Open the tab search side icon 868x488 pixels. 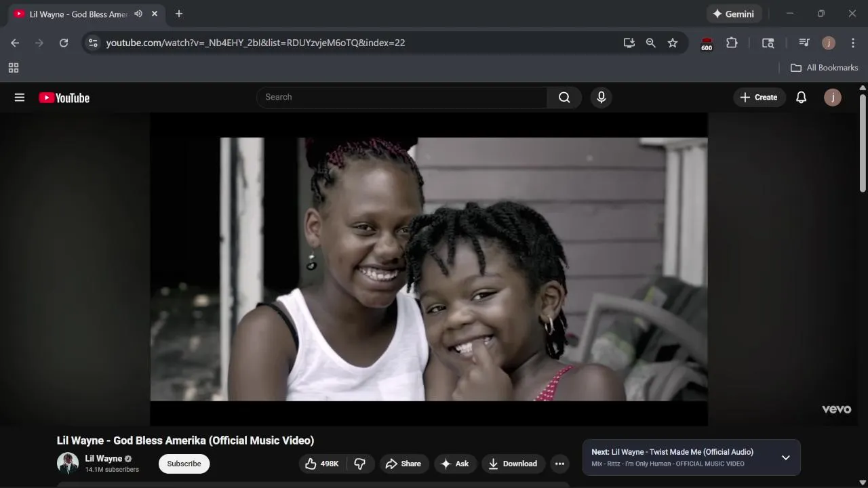(x=768, y=43)
